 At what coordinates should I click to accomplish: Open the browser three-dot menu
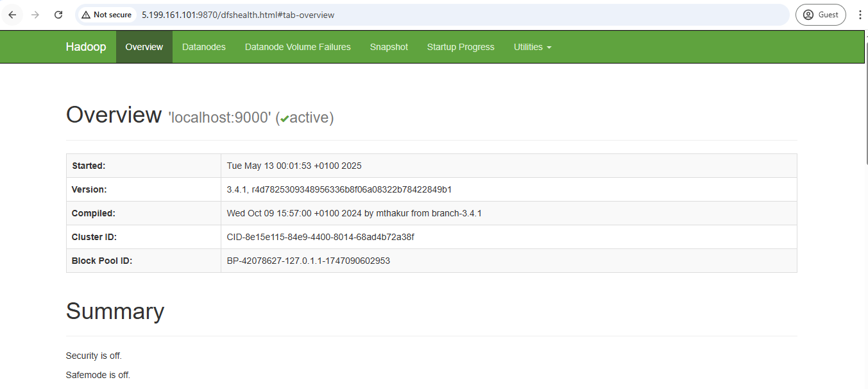pos(860,15)
